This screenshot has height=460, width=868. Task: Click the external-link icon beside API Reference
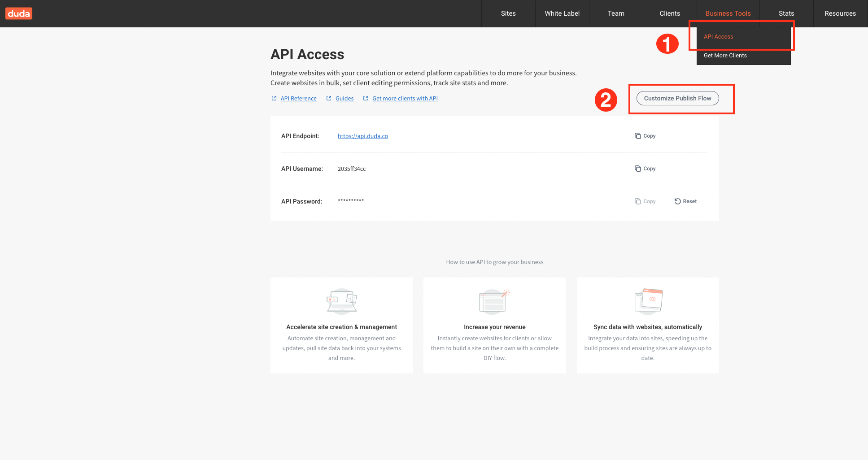click(x=274, y=98)
